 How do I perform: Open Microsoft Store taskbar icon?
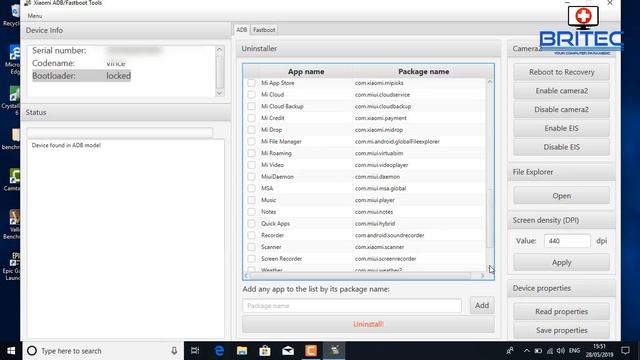(x=265, y=351)
